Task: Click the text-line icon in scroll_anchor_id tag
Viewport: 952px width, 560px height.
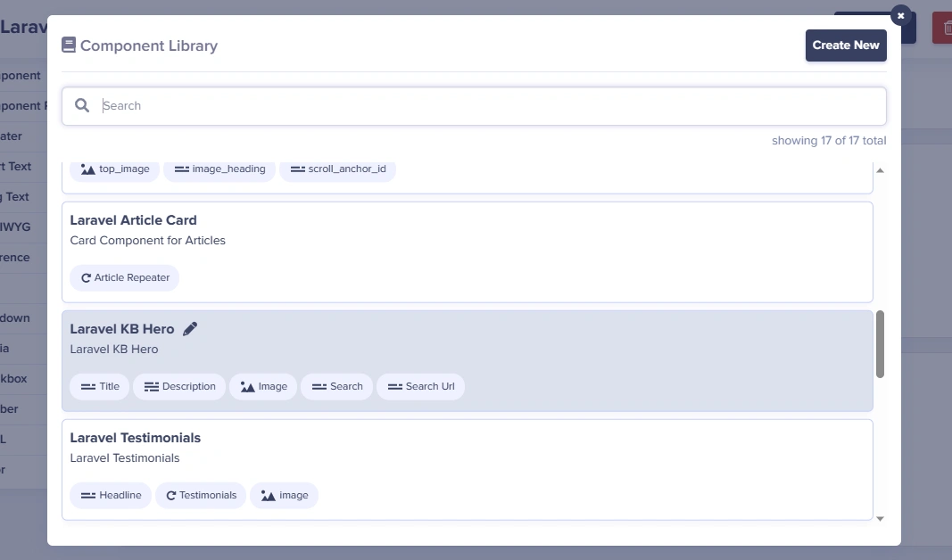Action: [297, 169]
